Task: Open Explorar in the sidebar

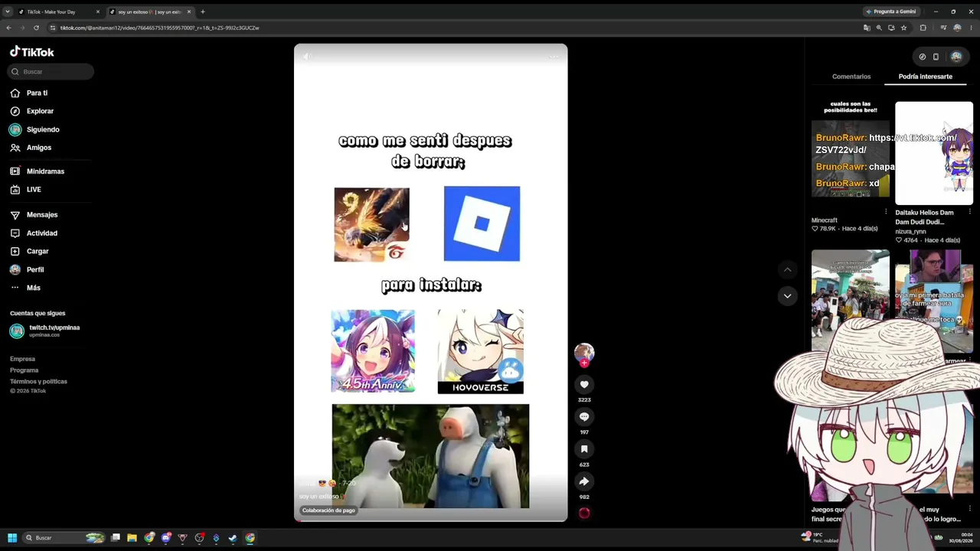Action: pyautogui.click(x=40, y=111)
